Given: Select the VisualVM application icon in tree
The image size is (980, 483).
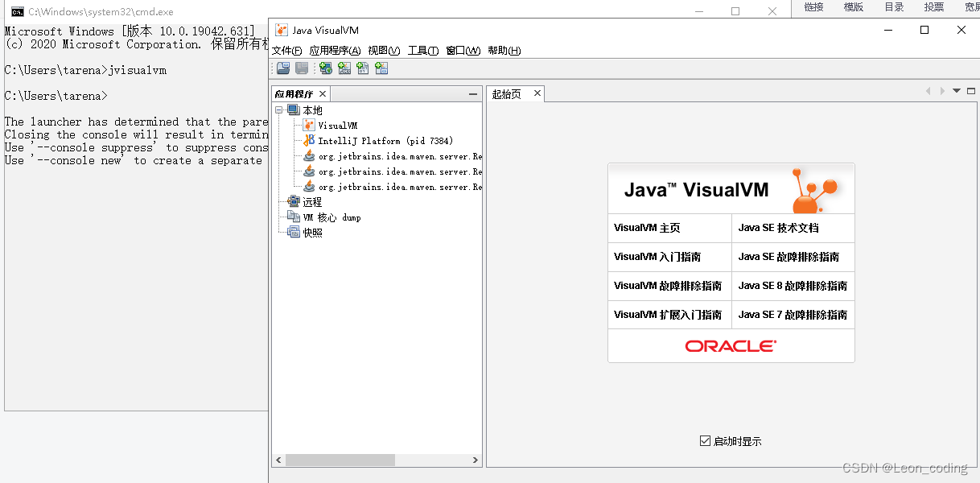Looking at the screenshot, I should 309,126.
